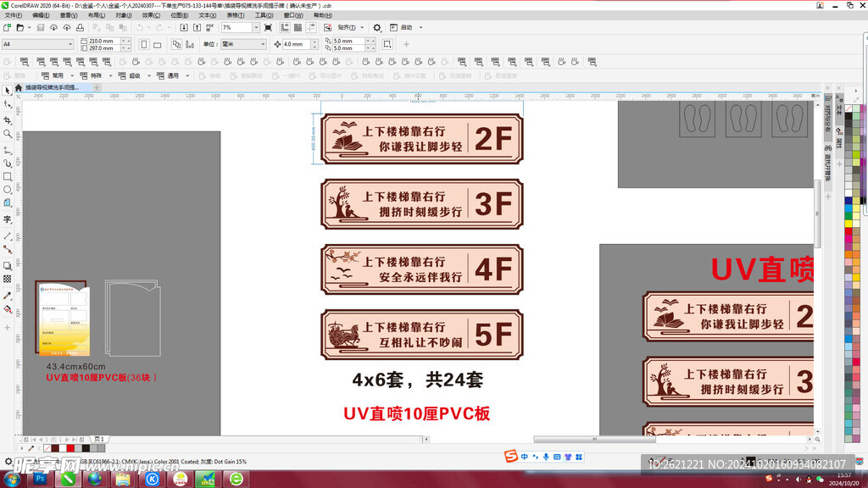
Task: Select the Freehand curve tool
Action: 7,150
